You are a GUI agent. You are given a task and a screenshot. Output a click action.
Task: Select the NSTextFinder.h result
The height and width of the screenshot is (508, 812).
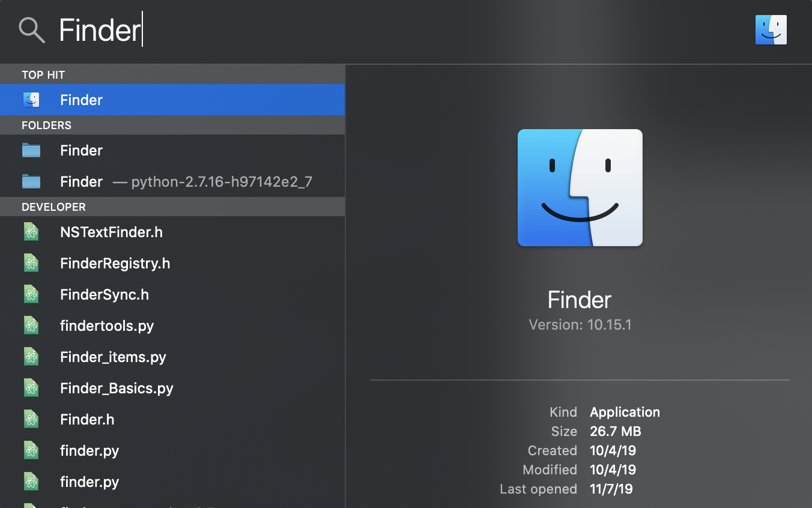tap(172, 232)
